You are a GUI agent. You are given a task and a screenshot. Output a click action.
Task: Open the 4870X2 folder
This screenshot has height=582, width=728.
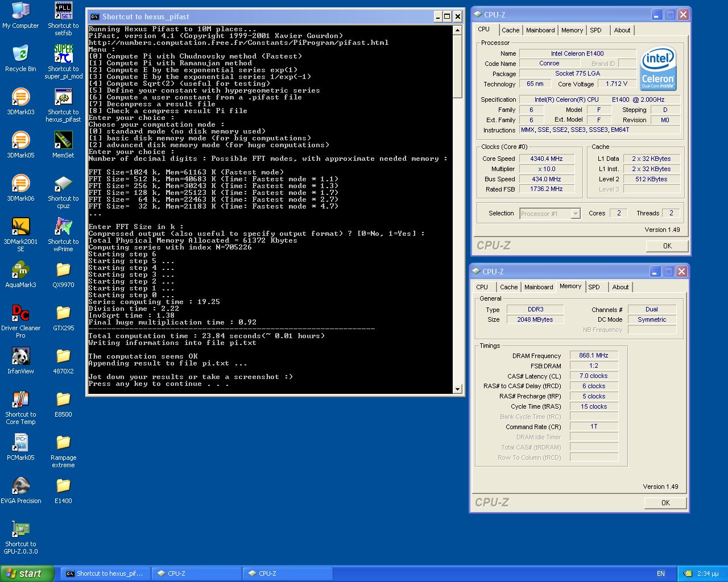click(x=63, y=361)
